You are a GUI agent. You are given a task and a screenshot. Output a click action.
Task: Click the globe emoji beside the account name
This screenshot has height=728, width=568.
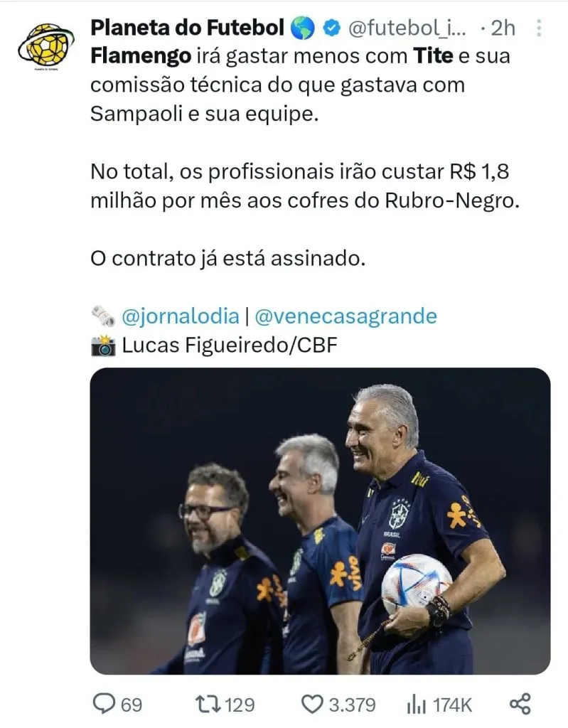tap(302, 29)
